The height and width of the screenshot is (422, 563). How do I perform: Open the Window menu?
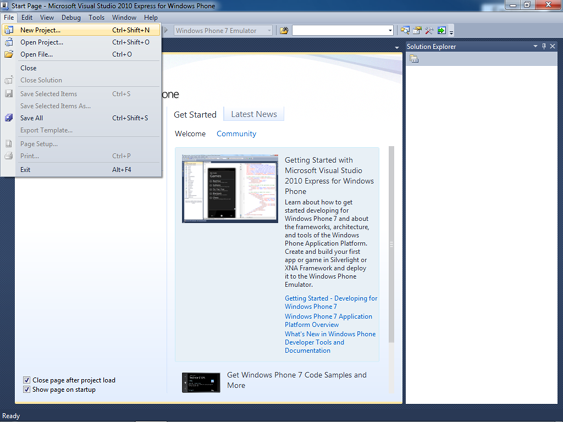(124, 18)
